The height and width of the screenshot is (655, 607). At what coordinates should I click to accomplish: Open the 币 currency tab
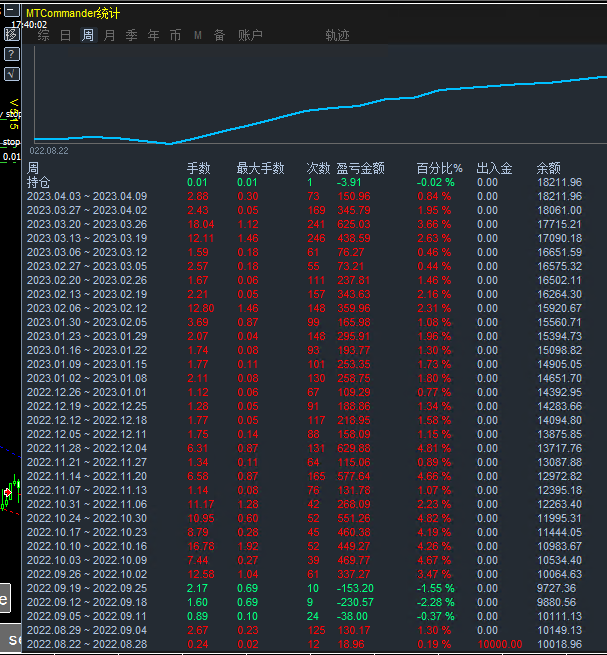tap(175, 35)
